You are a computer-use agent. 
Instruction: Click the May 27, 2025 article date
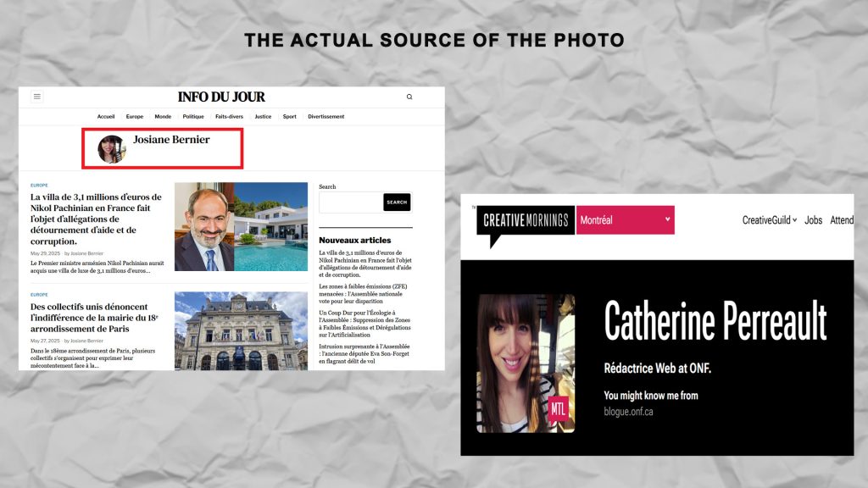[x=45, y=341]
